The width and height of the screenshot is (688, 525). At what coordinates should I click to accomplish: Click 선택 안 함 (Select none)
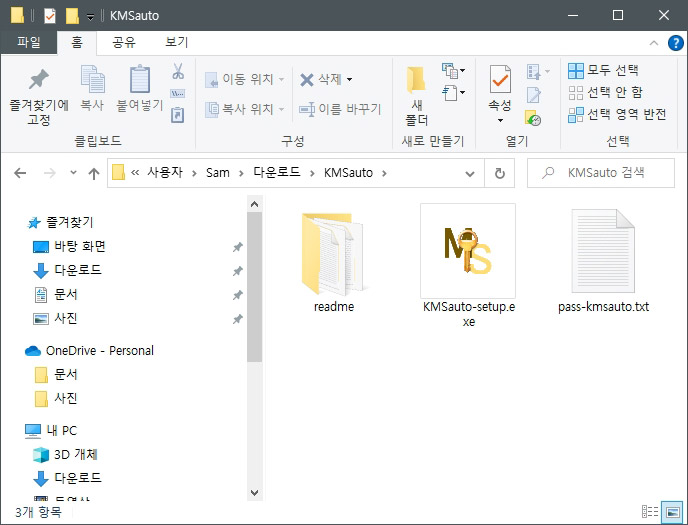click(x=605, y=92)
